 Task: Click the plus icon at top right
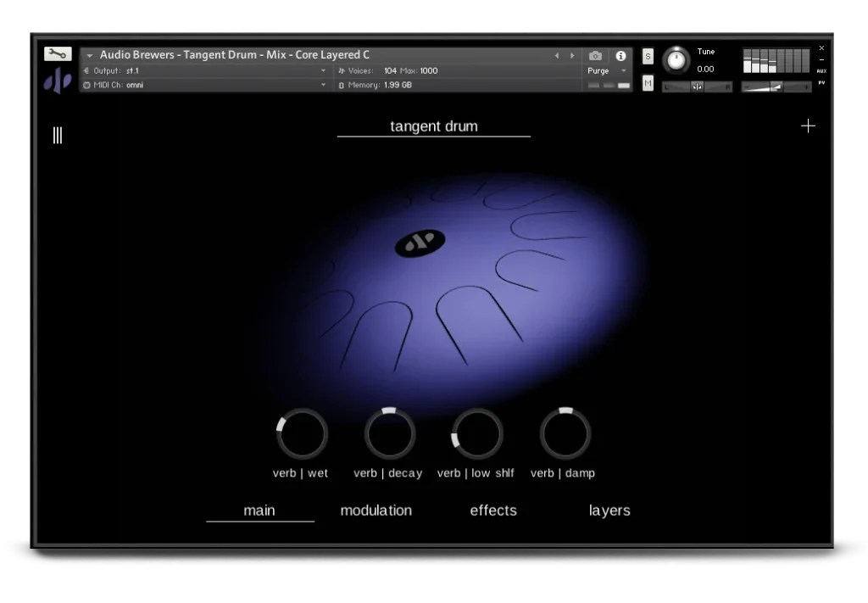tap(808, 126)
